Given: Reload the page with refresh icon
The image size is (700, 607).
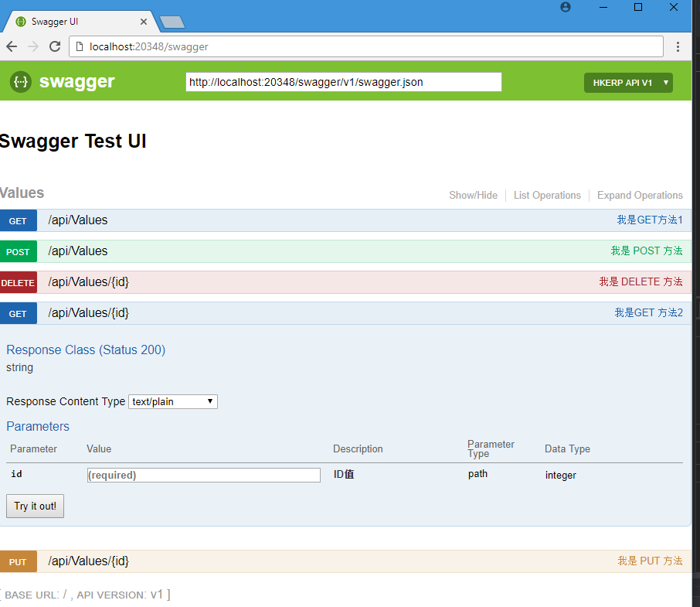Looking at the screenshot, I should 55,46.
